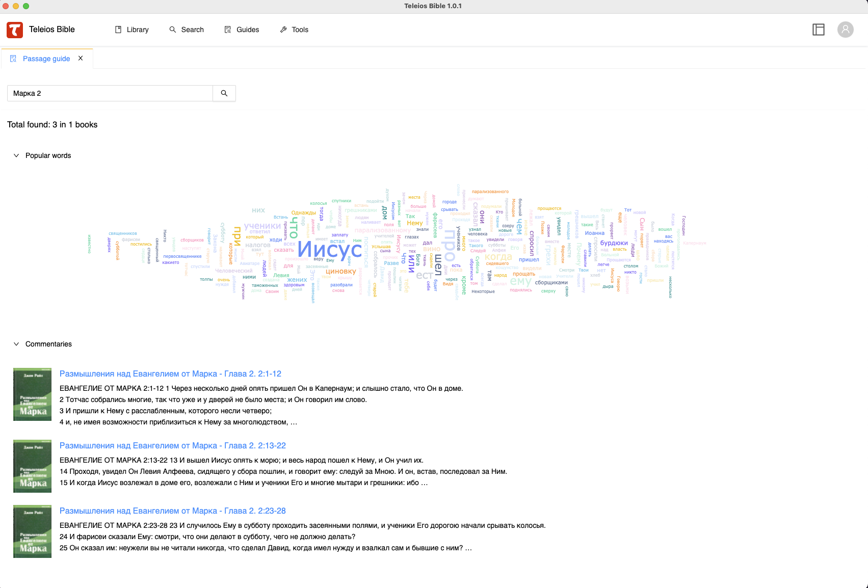Image resolution: width=868 pixels, height=588 pixels.
Task: Switch to the Passage guide tab
Action: 46,59
